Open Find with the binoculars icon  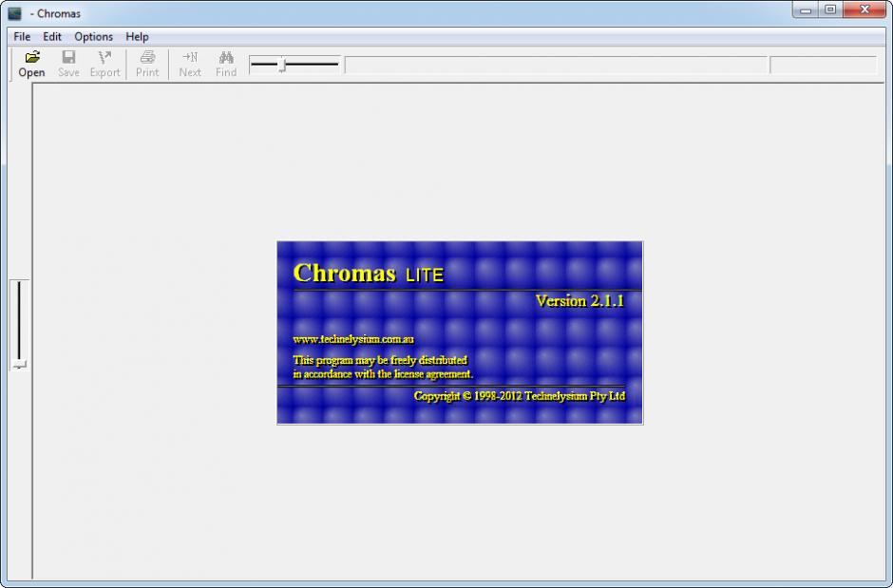point(226,58)
